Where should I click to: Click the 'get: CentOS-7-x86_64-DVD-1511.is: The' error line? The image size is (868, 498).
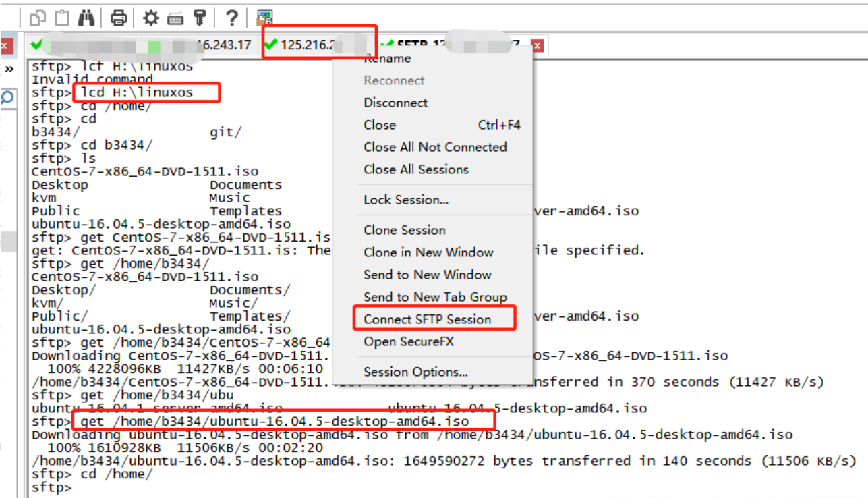181,250
